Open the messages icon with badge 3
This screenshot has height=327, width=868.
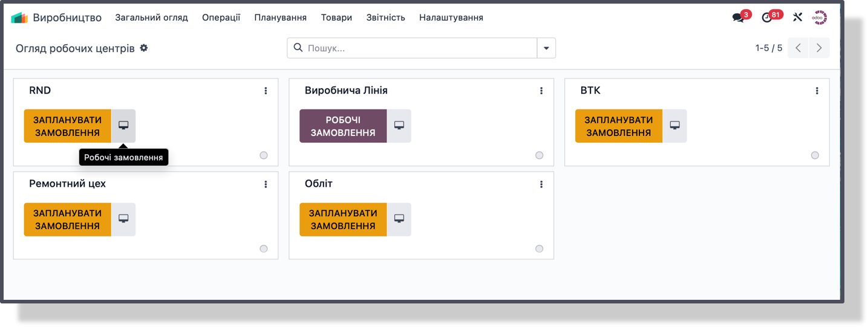[x=738, y=18]
